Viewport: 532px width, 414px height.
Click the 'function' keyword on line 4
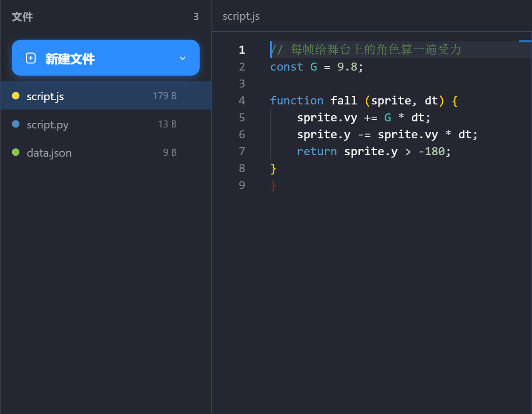[x=297, y=101]
